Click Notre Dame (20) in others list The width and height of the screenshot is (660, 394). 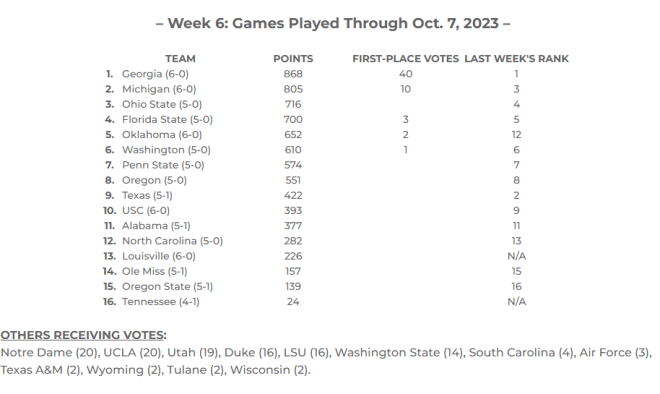click(49, 352)
